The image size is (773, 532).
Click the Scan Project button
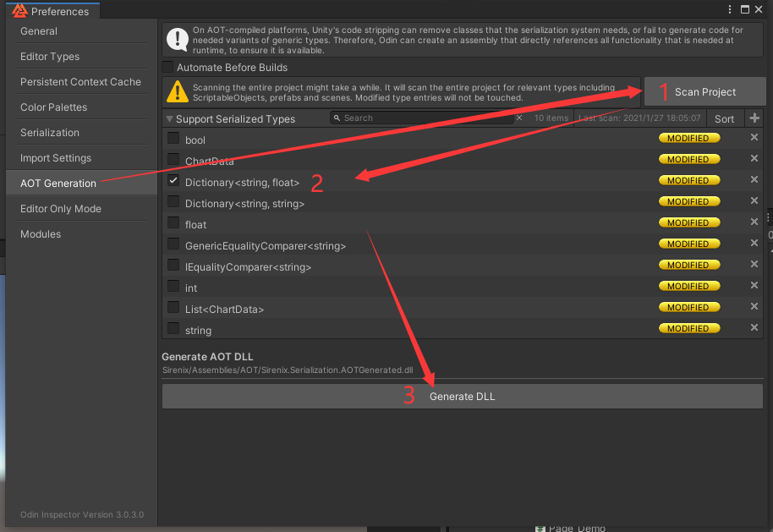[705, 91]
